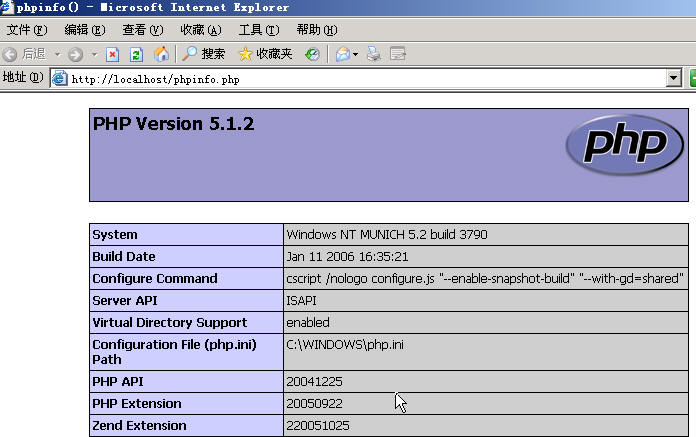Click the 'Configuration File (php.ini) Path' label

(174, 352)
